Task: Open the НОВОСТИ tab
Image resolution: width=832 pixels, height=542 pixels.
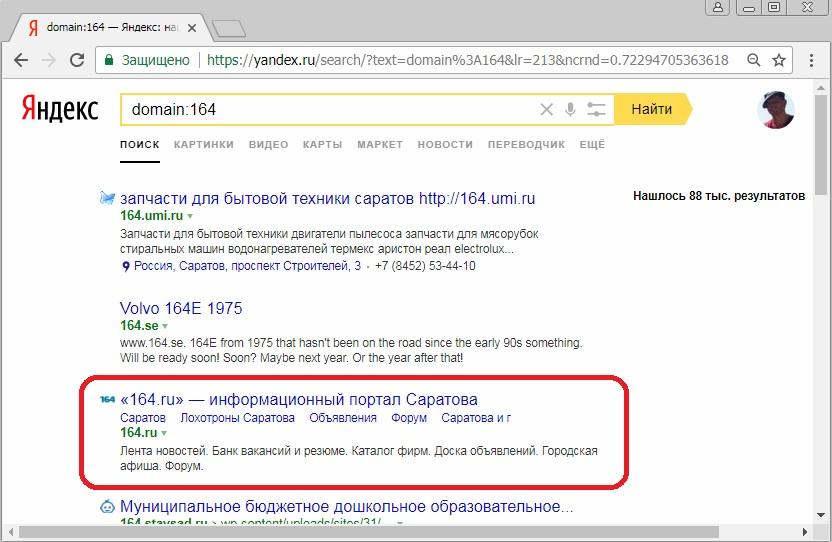Action: pyautogui.click(x=445, y=145)
